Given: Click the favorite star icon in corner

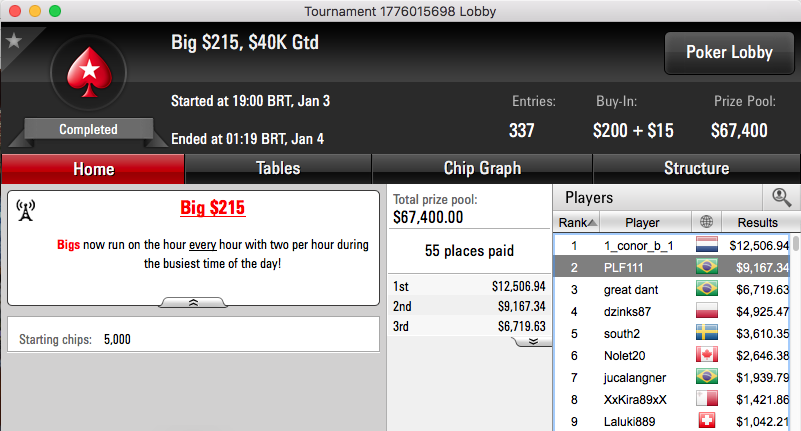Looking at the screenshot, I should click(x=14, y=40).
